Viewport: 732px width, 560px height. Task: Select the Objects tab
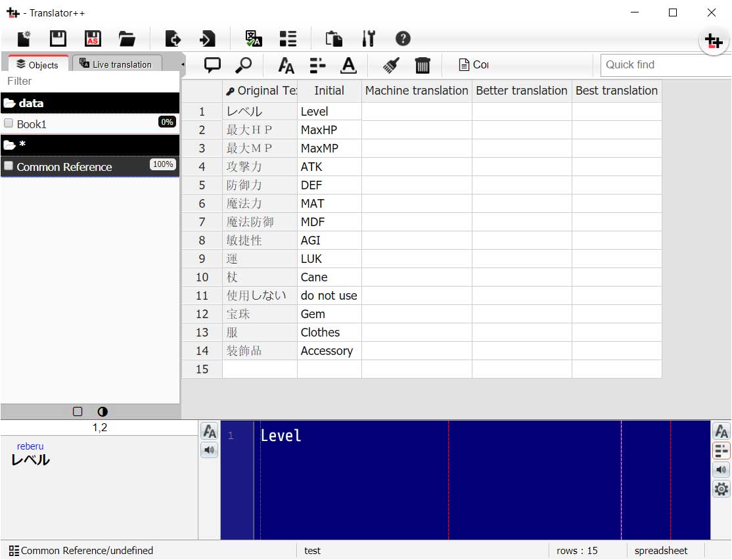pyautogui.click(x=37, y=64)
